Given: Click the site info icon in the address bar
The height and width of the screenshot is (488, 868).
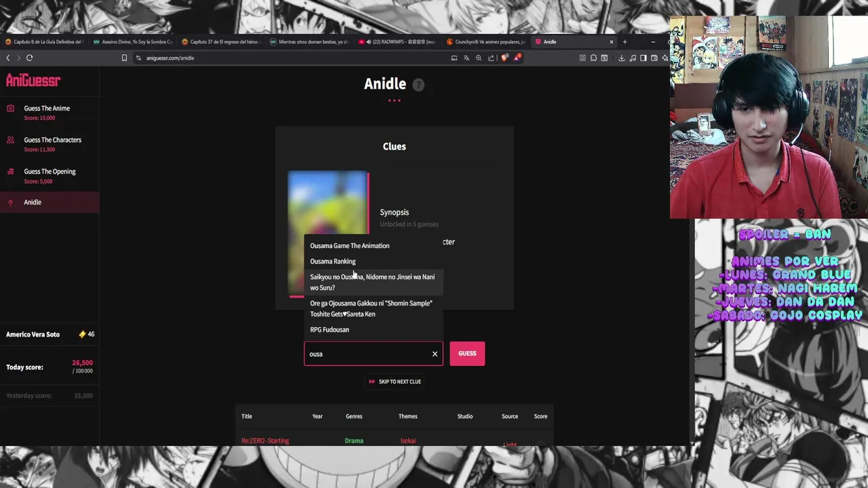Looking at the screenshot, I should pos(138,58).
